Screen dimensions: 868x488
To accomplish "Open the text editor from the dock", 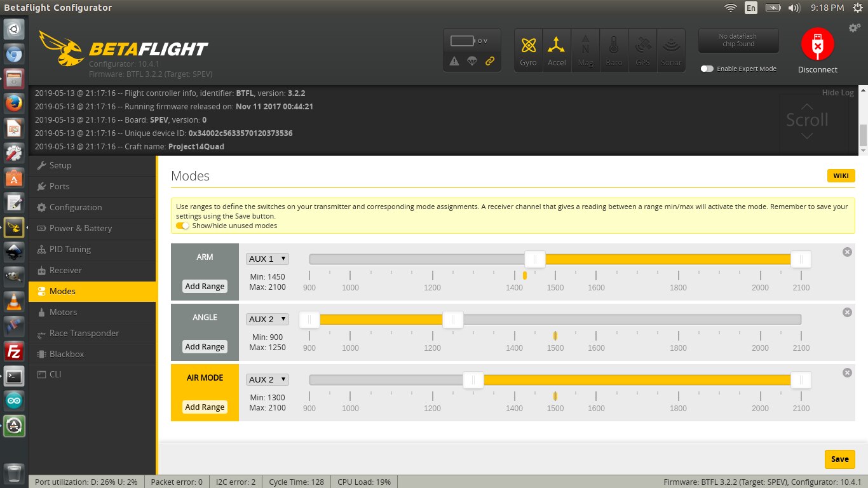I will 14,202.
